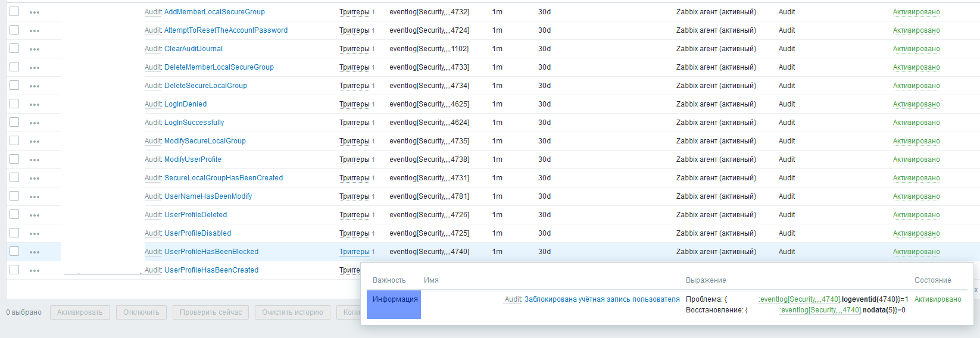Open three-dot menu for ModifyUserProfile row

[35, 160]
